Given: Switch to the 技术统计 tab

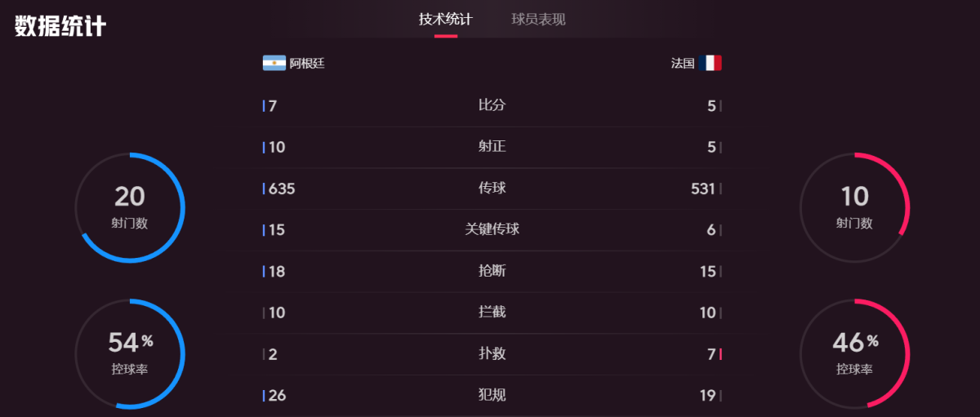Looking at the screenshot, I should tap(445, 20).
